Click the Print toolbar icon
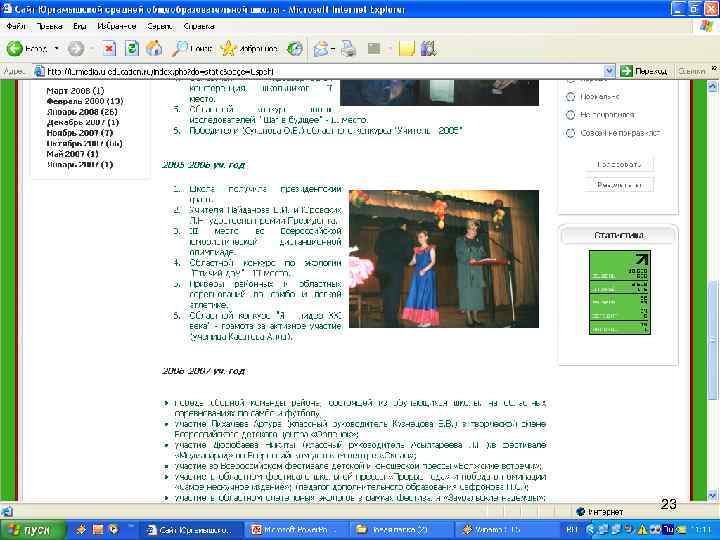This screenshot has height=540, width=720. coord(348,48)
